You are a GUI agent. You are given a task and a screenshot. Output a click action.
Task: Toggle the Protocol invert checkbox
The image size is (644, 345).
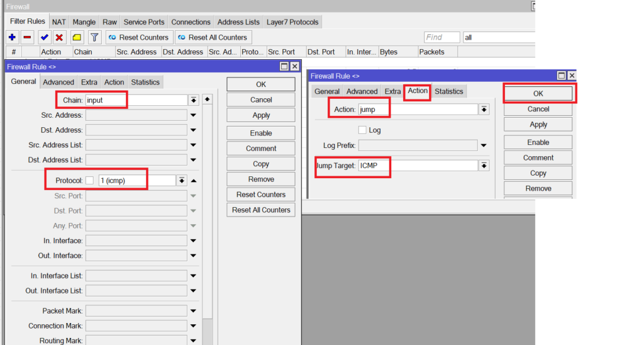89,181
